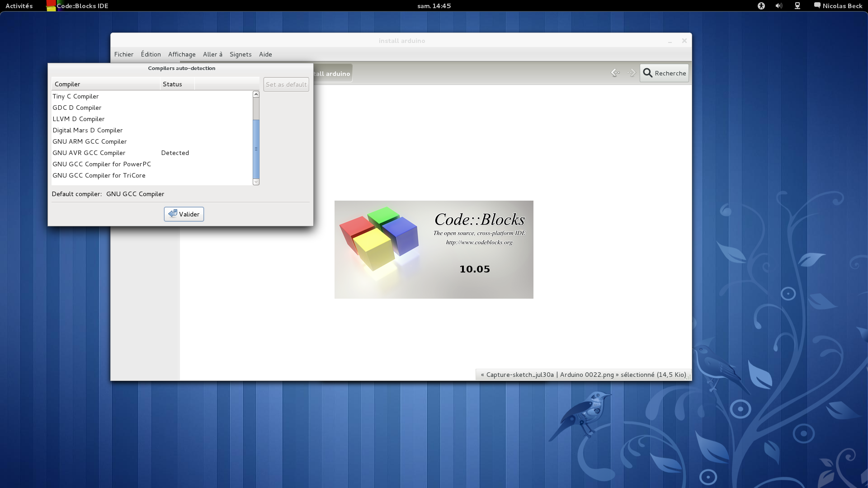The height and width of the screenshot is (488, 868).
Task: Click the GNU GCC Compiler default label
Action: coord(135,194)
